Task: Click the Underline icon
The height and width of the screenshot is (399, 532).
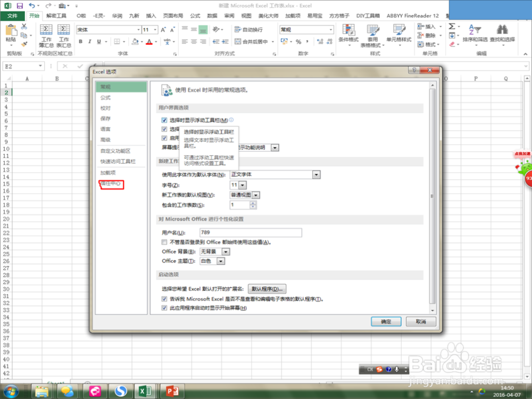Action: tap(99, 41)
